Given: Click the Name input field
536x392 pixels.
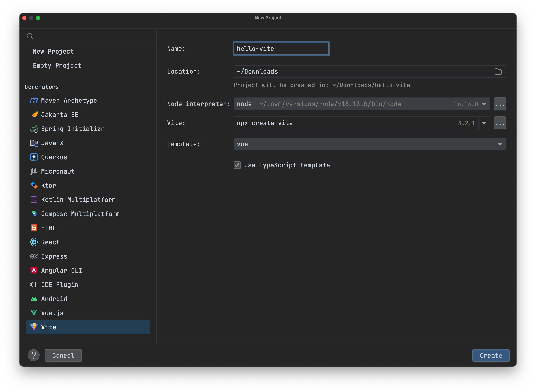Looking at the screenshot, I should (281, 49).
